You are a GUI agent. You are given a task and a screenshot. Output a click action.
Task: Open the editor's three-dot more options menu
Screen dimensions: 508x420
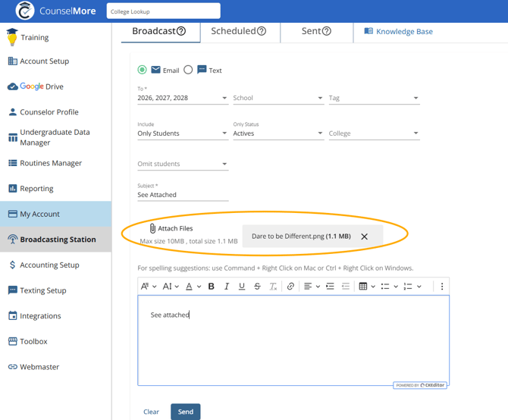tap(442, 287)
